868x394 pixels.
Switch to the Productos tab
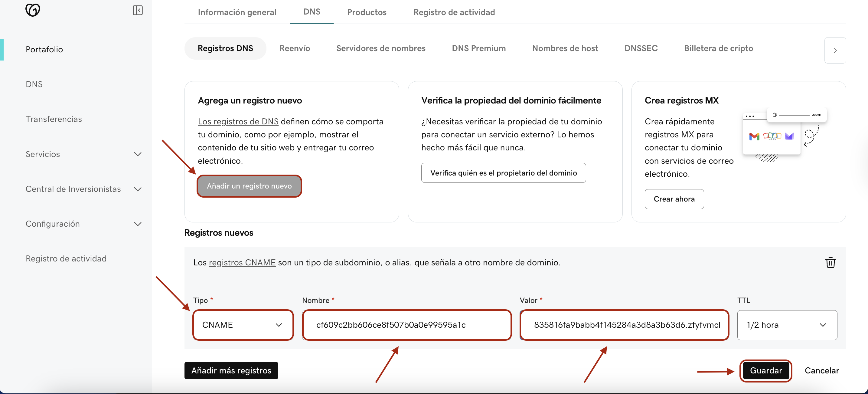367,12
